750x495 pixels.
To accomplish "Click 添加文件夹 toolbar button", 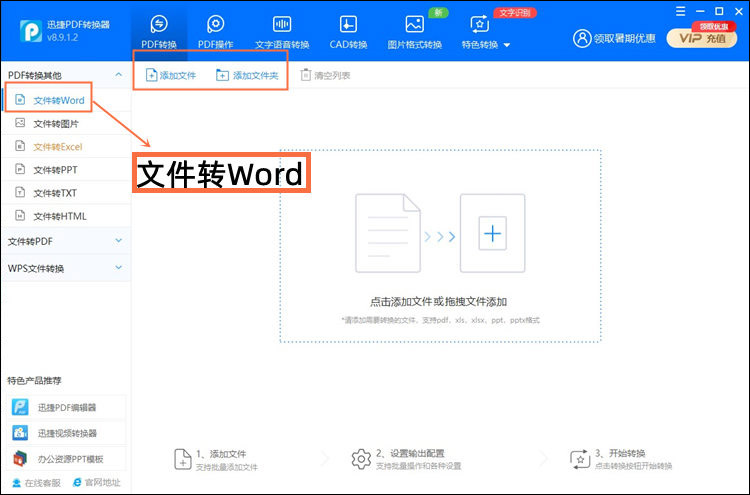I will tap(247, 75).
